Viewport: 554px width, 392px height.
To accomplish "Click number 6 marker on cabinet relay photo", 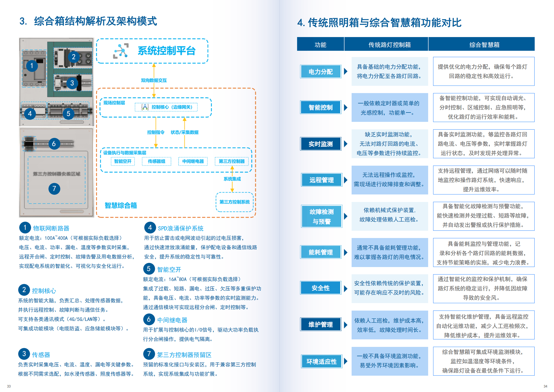I will (54, 144).
